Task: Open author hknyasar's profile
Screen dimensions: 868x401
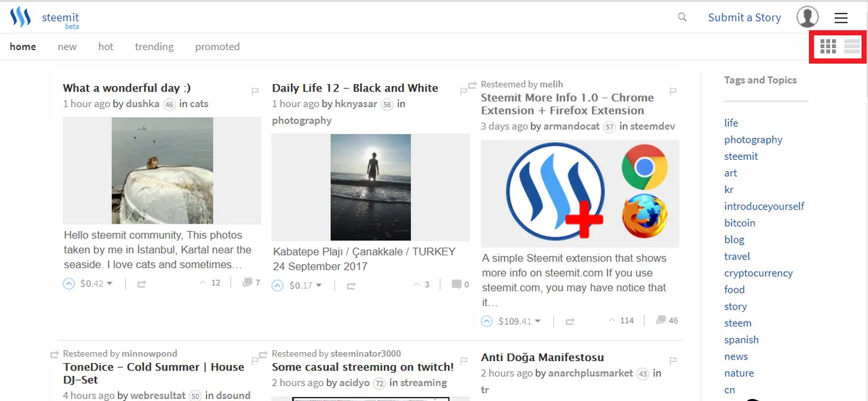Action: tap(356, 104)
